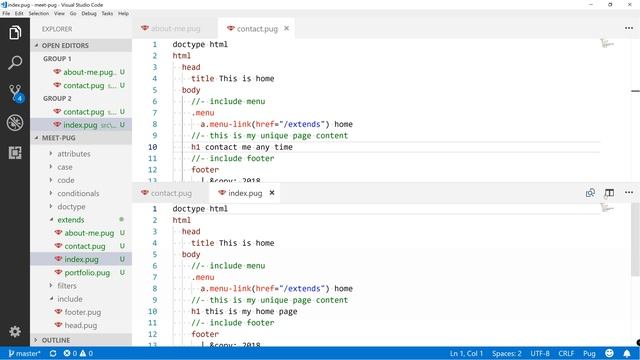Click line number 8 in upper editor gutter

(x=155, y=124)
